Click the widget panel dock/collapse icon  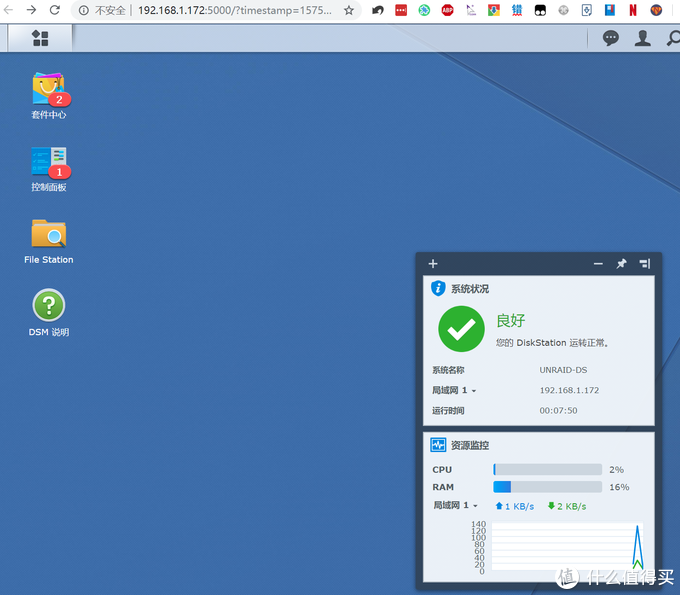point(645,264)
